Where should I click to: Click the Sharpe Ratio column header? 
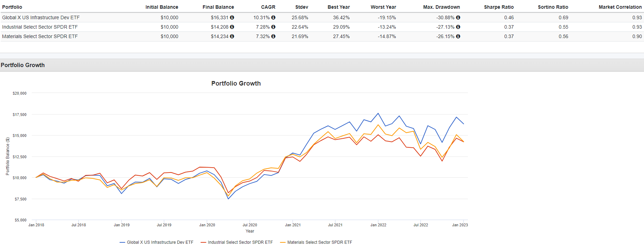[x=499, y=7]
